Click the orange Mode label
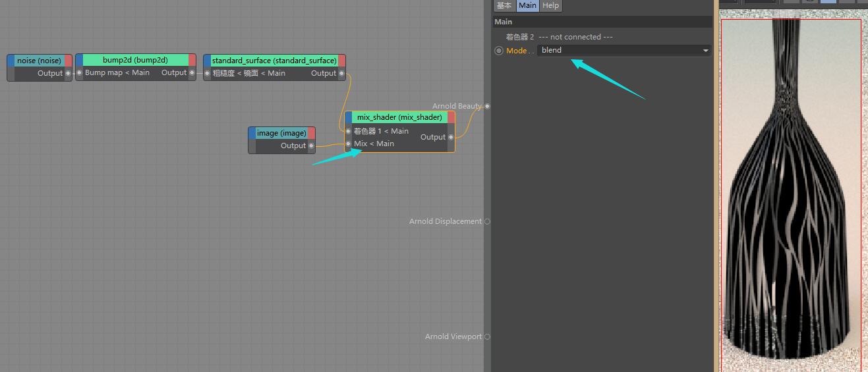This screenshot has height=372, width=868. [x=517, y=51]
